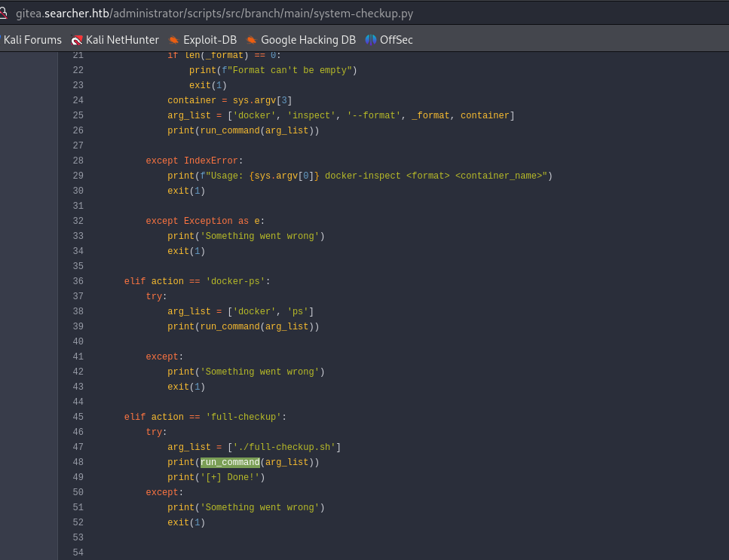Click the site security lock icon
Image resolution: width=729 pixels, height=560 pixels.
pos(3,13)
